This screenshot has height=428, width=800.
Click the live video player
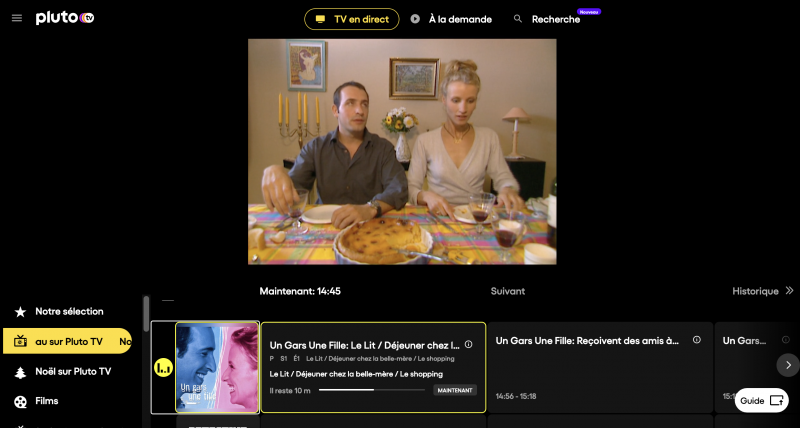pos(402,152)
